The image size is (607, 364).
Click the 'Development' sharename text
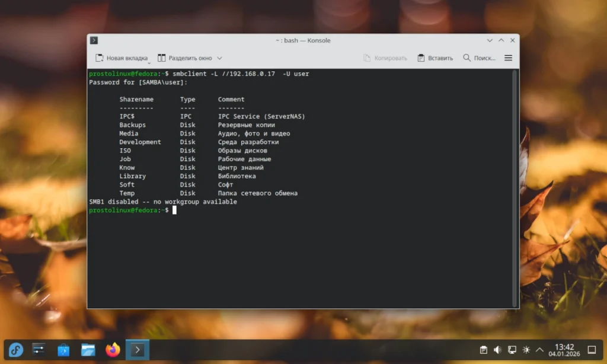(x=140, y=142)
